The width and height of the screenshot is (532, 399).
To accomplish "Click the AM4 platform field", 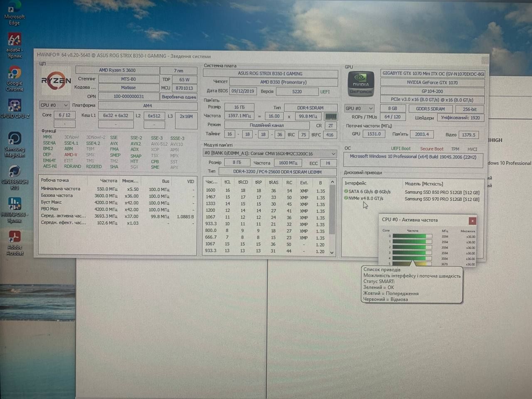I will pyautogui.click(x=148, y=106).
